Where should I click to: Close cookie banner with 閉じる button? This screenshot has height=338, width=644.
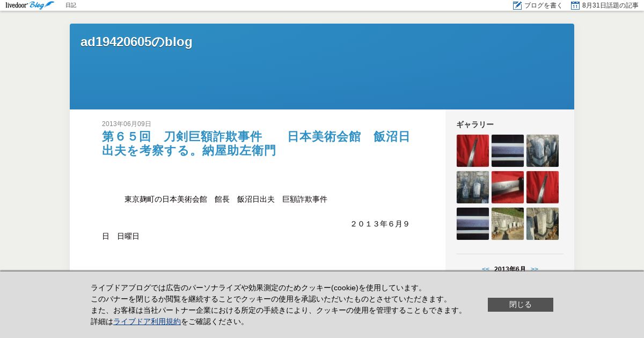point(521,305)
